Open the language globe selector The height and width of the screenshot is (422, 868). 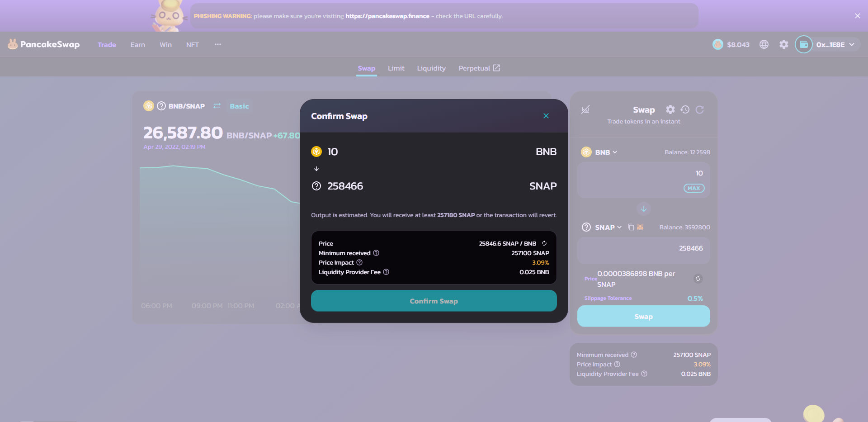[x=764, y=44]
